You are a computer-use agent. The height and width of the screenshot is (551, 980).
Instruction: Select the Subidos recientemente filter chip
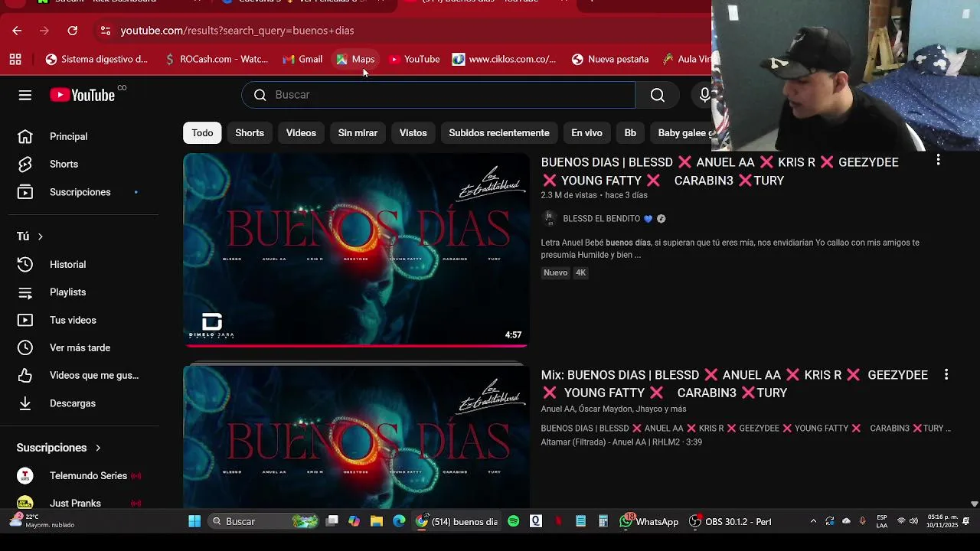[x=499, y=133]
